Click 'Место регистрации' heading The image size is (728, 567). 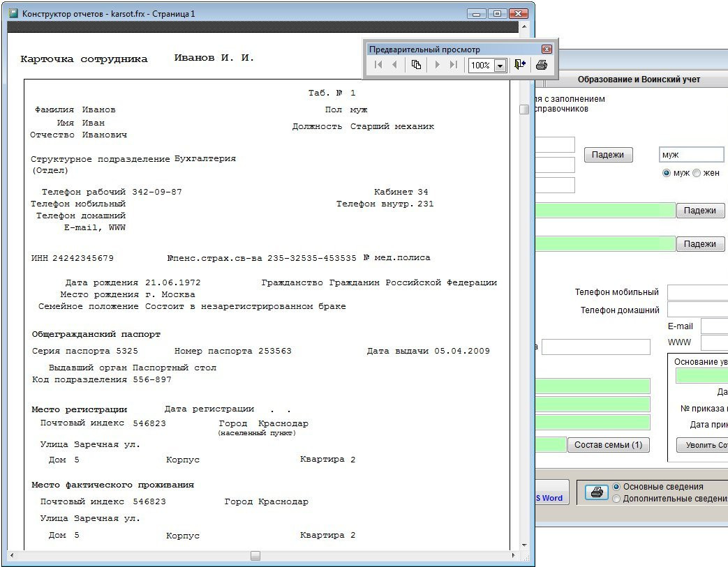[80, 409]
